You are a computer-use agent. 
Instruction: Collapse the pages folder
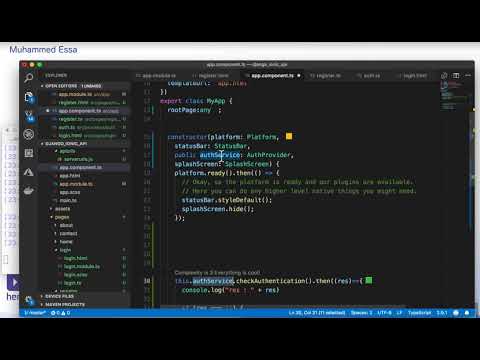62,217
